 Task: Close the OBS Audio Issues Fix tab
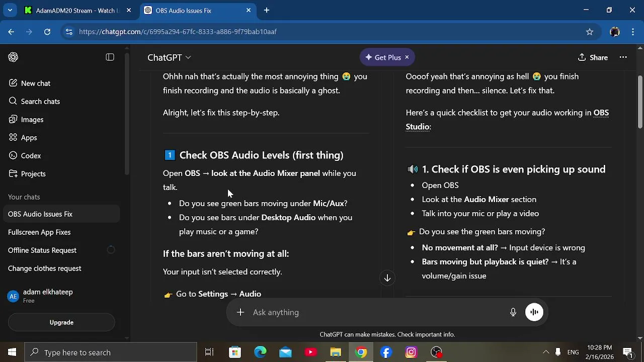(x=249, y=11)
